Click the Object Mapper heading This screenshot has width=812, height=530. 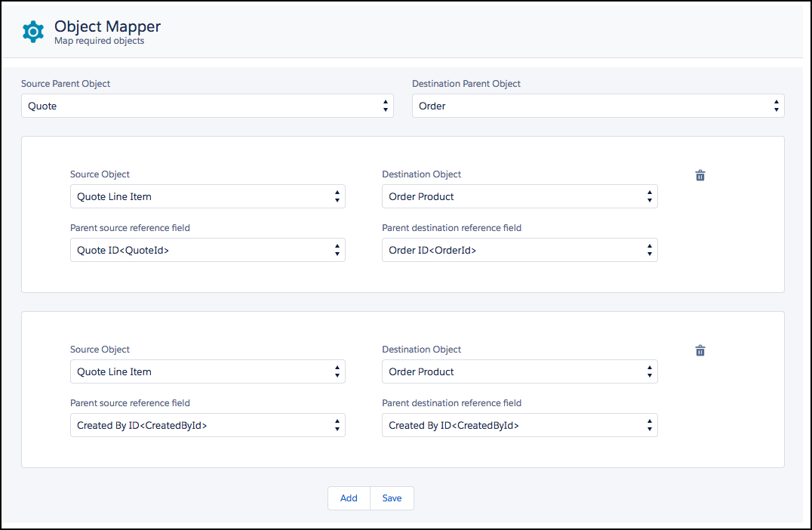point(108,26)
